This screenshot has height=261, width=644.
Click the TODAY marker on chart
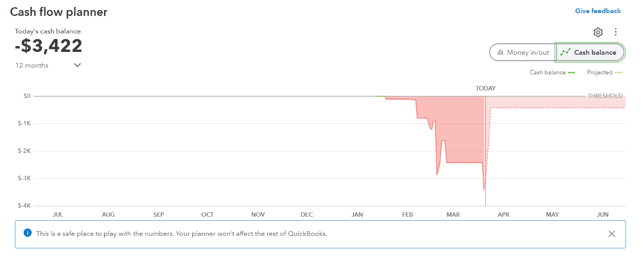[485, 88]
